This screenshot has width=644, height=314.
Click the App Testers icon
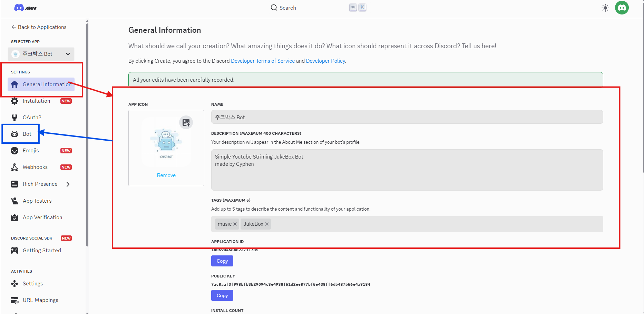click(14, 201)
